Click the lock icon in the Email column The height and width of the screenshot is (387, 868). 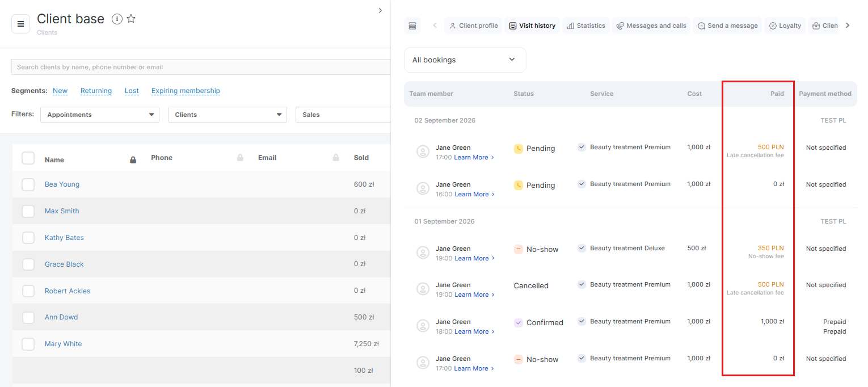click(336, 158)
